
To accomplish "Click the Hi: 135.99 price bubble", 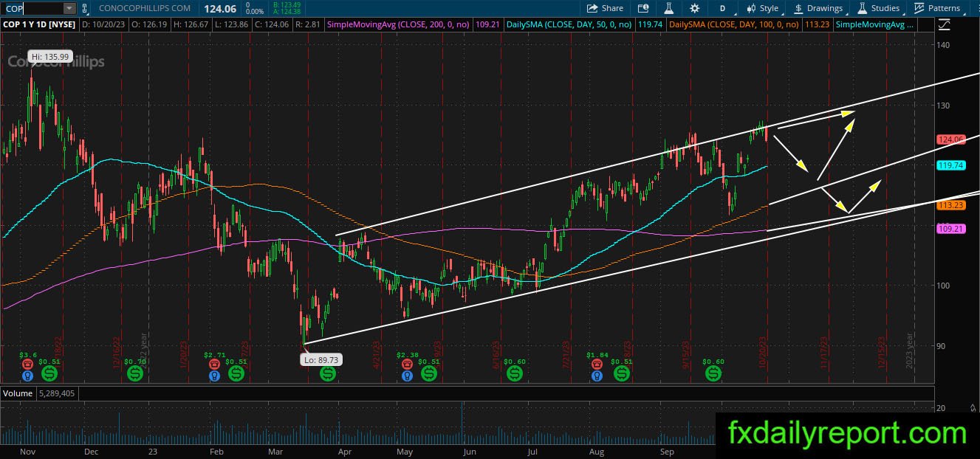I will (49, 57).
